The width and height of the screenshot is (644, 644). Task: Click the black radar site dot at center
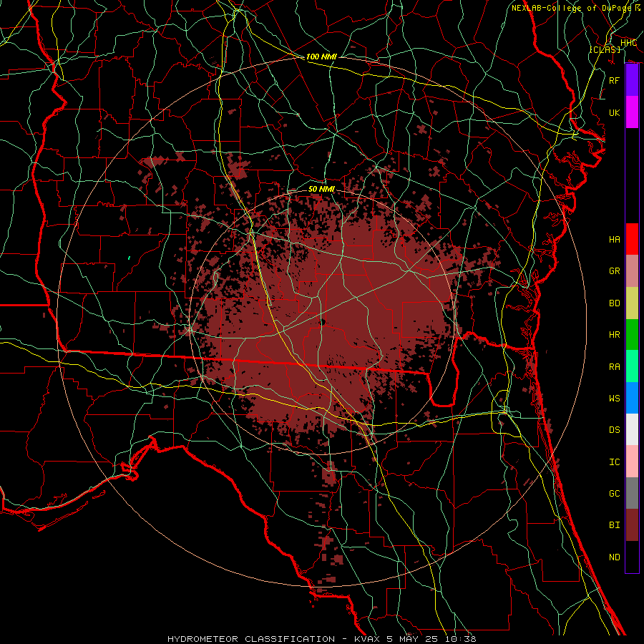point(323,322)
